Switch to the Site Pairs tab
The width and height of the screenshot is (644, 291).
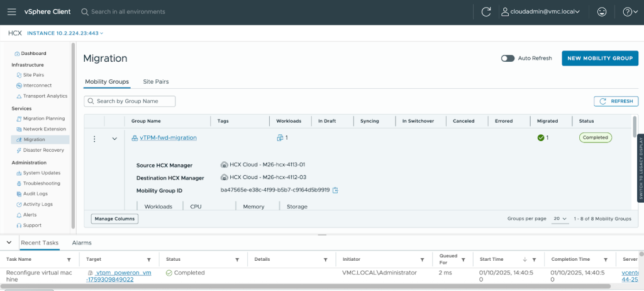[x=156, y=81]
